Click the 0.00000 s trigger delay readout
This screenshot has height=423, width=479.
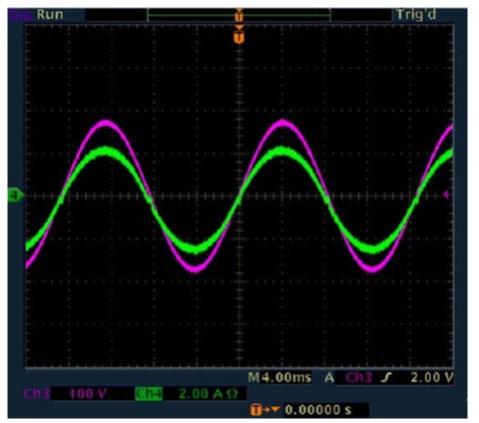[x=318, y=410]
